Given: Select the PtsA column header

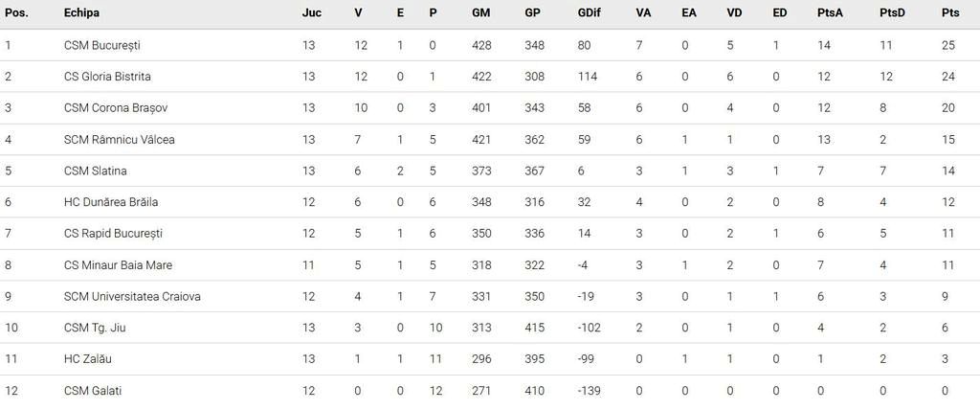Looking at the screenshot, I should click(x=830, y=13).
